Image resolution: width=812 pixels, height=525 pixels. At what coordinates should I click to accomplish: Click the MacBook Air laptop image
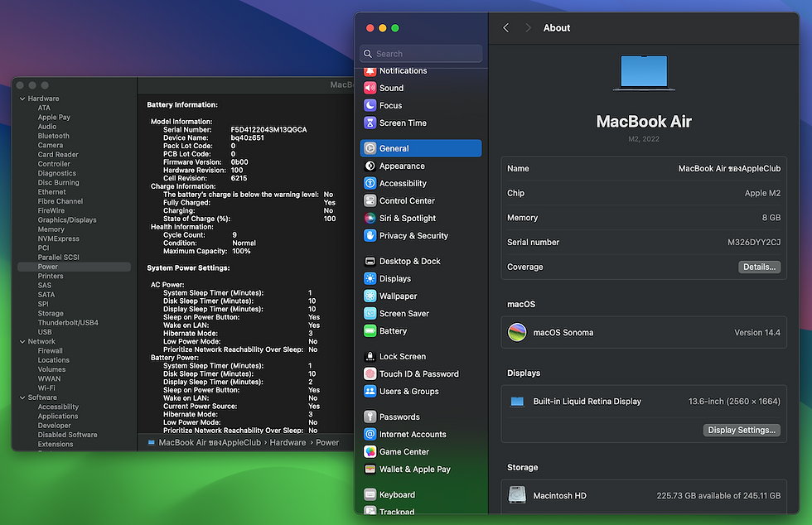[x=644, y=73]
